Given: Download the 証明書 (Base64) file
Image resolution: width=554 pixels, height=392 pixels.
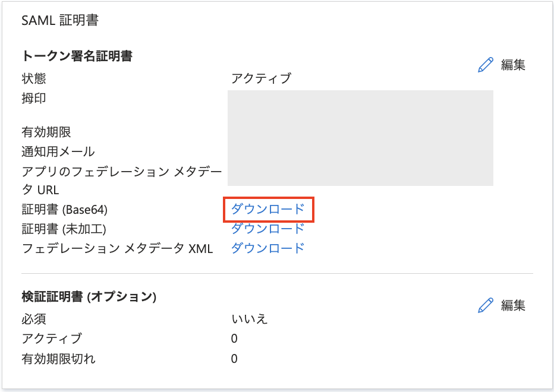Looking at the screenshot, I should 268,209.
